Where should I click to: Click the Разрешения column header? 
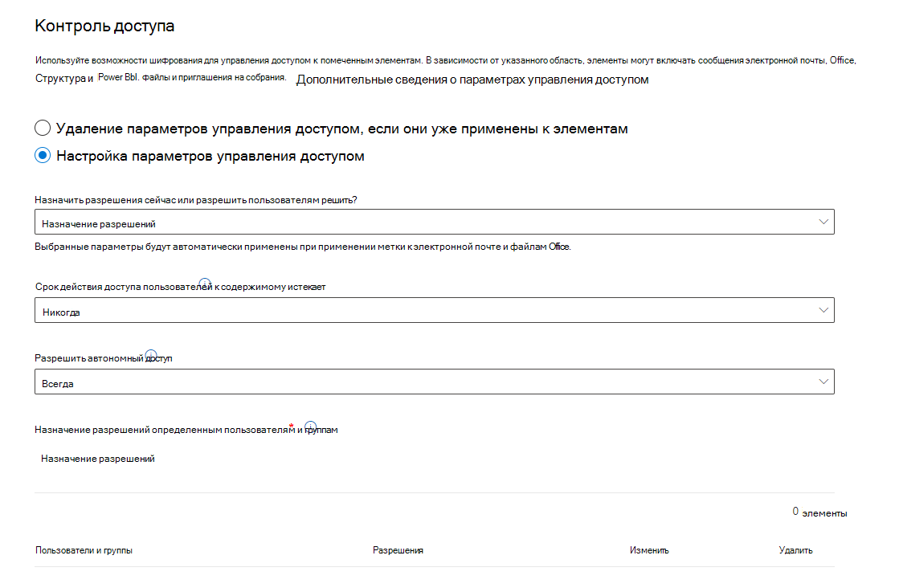tap(398, 550)
